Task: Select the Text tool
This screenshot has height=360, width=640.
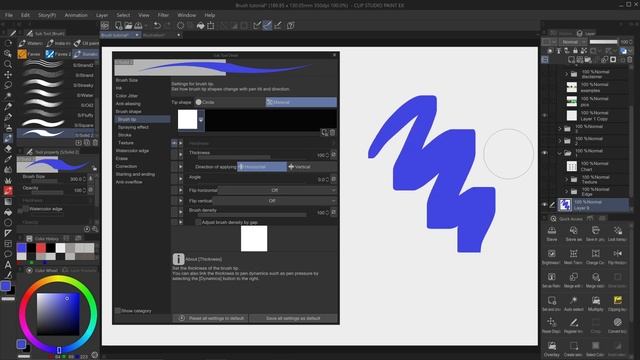Action: [7, 265]
